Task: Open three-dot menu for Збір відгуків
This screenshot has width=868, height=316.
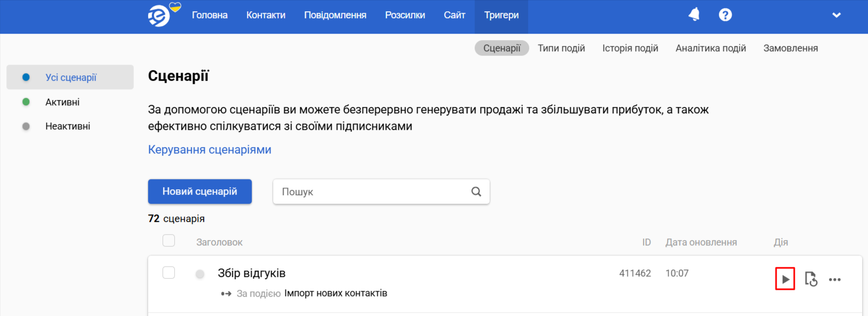Action: 835,280
